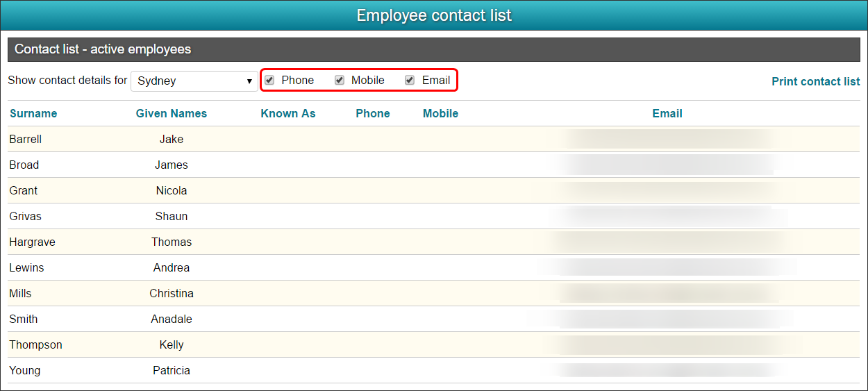This screenshot has width=868, height=391.
Task: Select the Mills Christina row
Action: (433, 293)
